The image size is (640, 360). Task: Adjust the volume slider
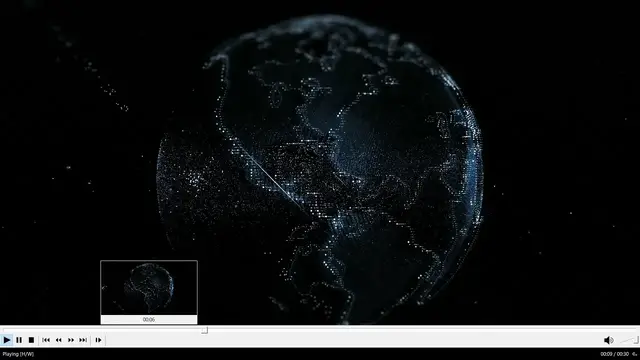pyautogui.click(x=629, y=340)
